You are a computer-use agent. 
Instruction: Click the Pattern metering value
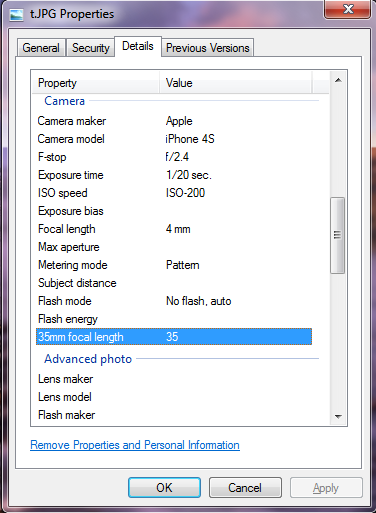click(x=183, y=265)
